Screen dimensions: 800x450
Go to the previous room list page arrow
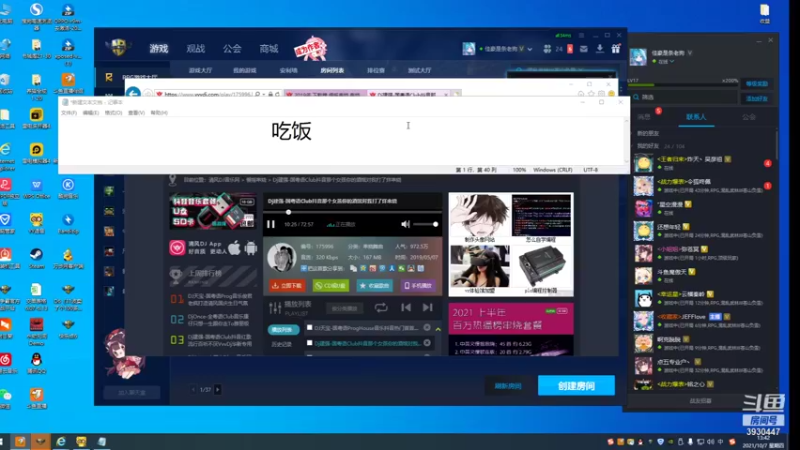(193, 389)
